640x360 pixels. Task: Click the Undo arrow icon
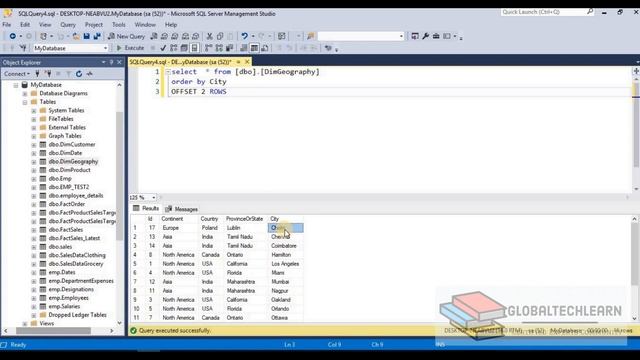click(244, 36)
